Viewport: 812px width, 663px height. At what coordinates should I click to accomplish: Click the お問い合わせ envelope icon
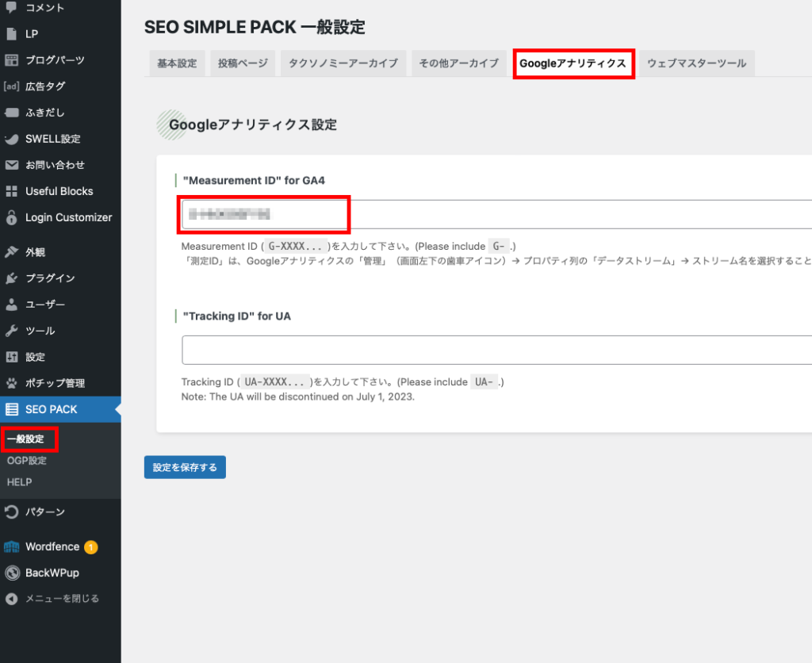click(11, 165)
